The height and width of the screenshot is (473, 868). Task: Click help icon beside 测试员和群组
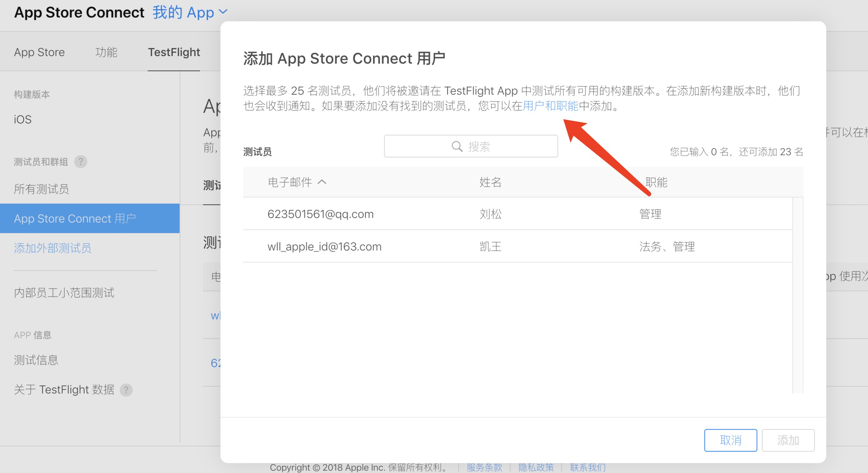click(x=81, y=162)
